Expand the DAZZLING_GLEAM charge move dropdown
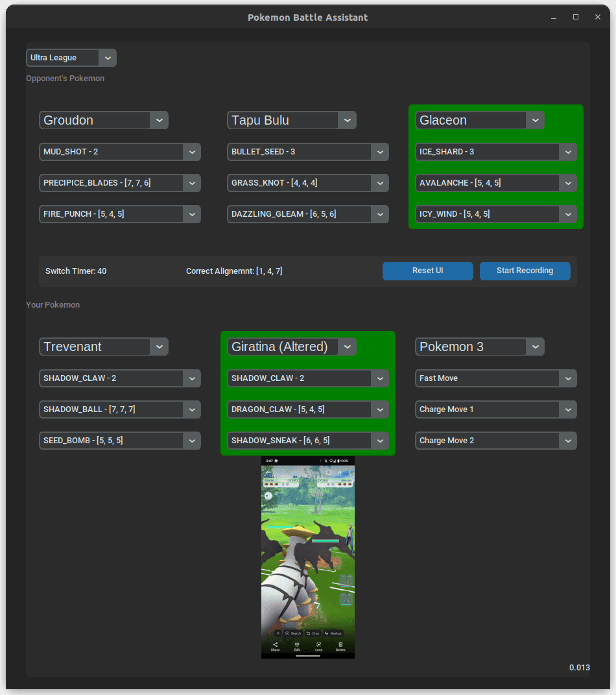616x695 pixels. [x=308, y=214]
